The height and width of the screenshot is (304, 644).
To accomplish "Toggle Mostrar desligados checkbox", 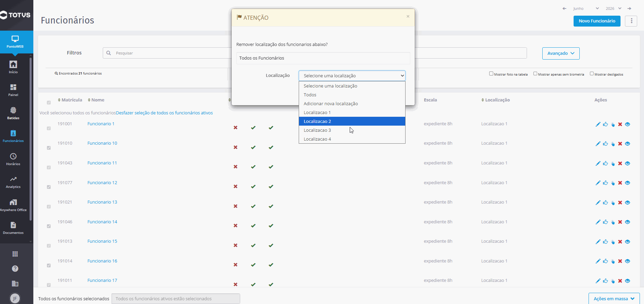I will (x=592, y=74).
